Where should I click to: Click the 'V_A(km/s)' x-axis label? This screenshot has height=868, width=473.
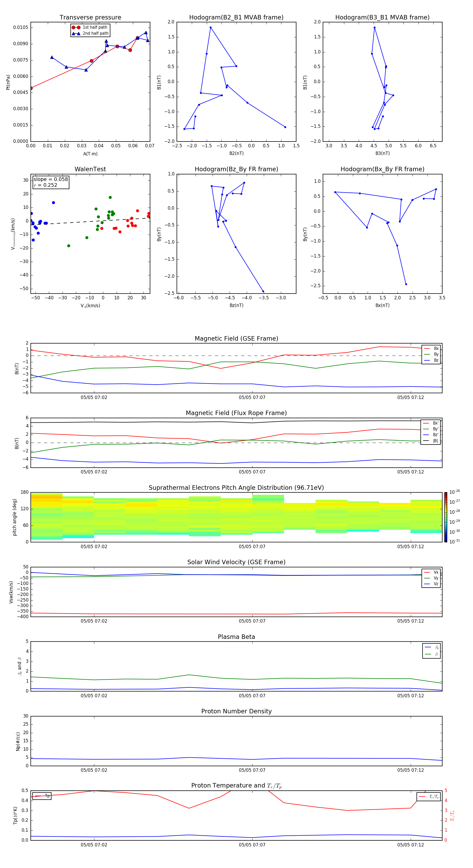90,306
